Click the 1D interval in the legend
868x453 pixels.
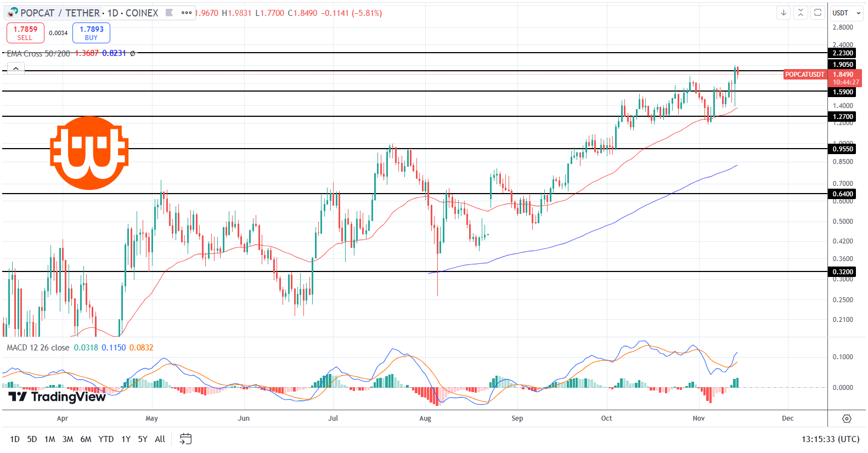coord(112,13)
